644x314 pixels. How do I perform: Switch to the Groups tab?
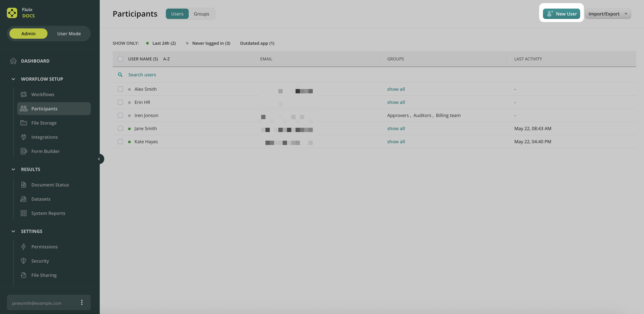click(x=201, y=14)
